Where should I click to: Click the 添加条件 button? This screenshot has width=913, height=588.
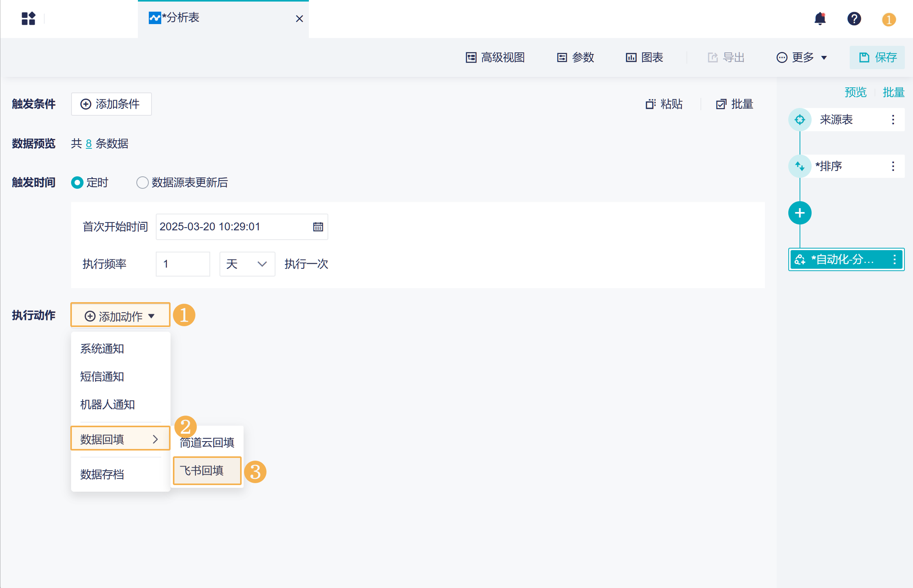pyautogui.click(x=111, y=104)
